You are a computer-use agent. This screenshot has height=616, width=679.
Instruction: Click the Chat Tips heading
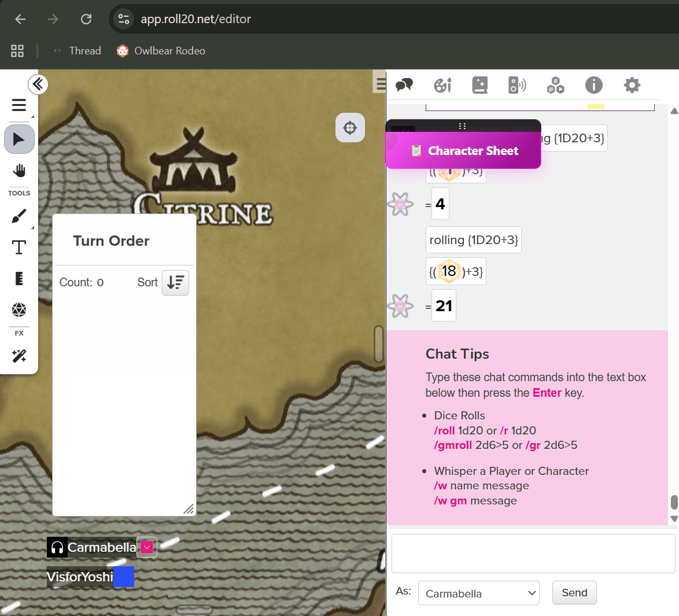tap(457, 354)
